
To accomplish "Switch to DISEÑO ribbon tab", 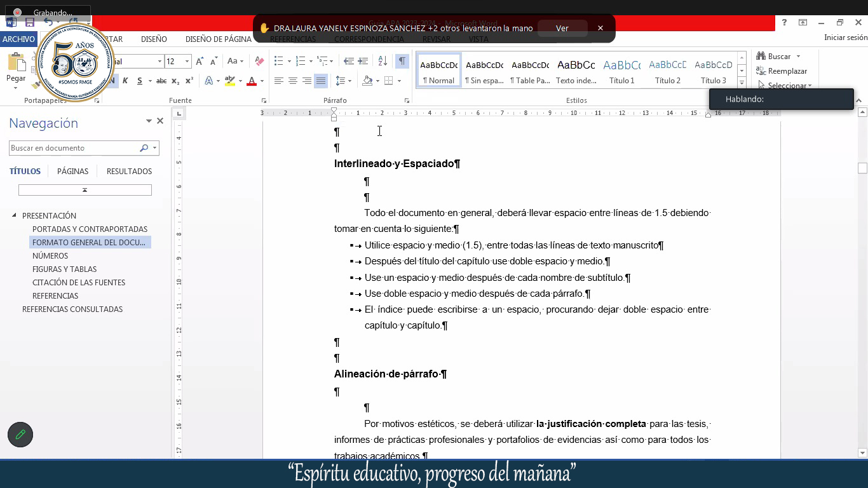I will pos(154,39).
